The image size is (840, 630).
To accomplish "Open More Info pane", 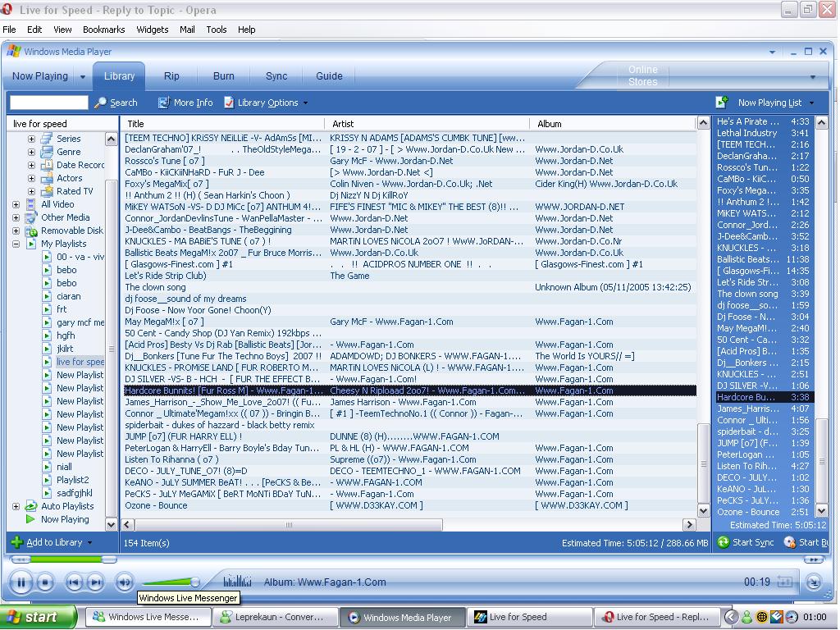I will [185, 103].
